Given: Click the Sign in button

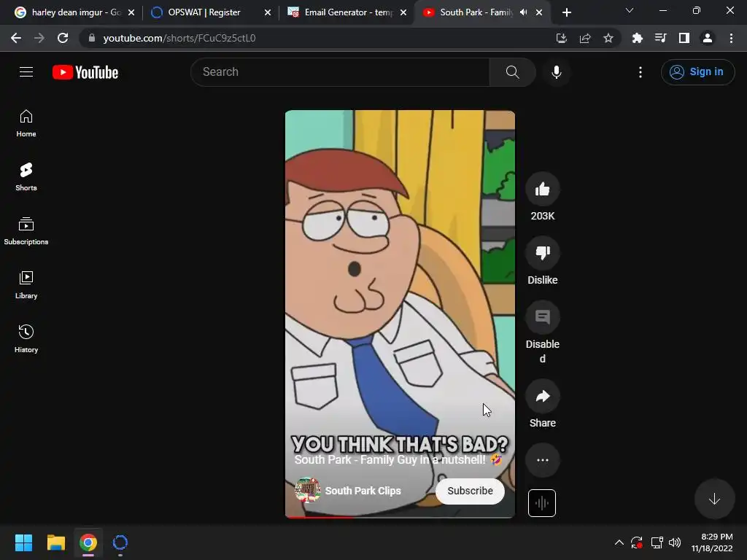Looking at the screenshot, I should tap(697, 72).
